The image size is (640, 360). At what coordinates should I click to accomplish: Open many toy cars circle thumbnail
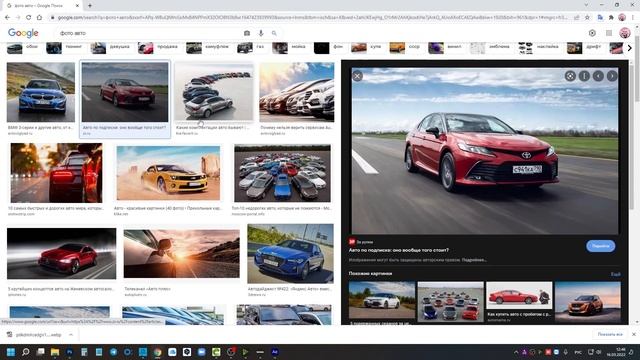pos(282,173)
